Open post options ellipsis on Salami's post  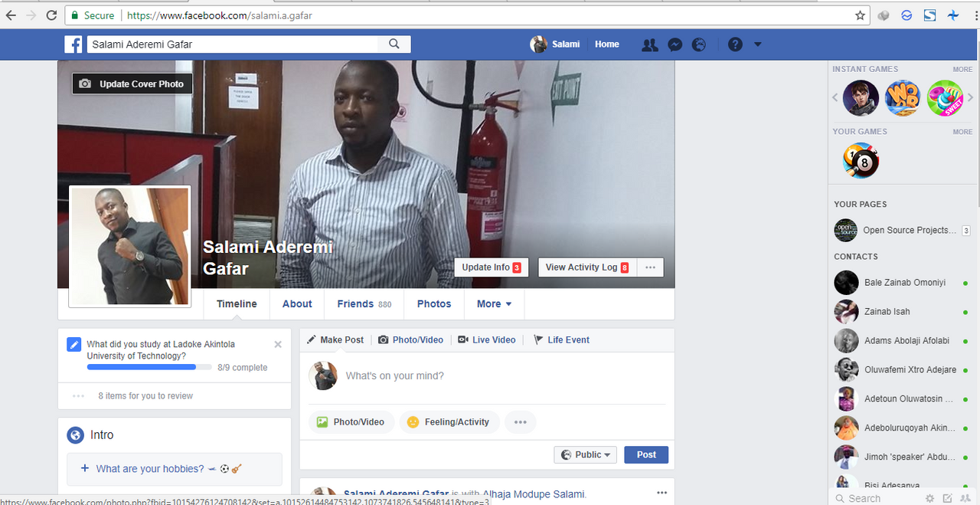662,493
